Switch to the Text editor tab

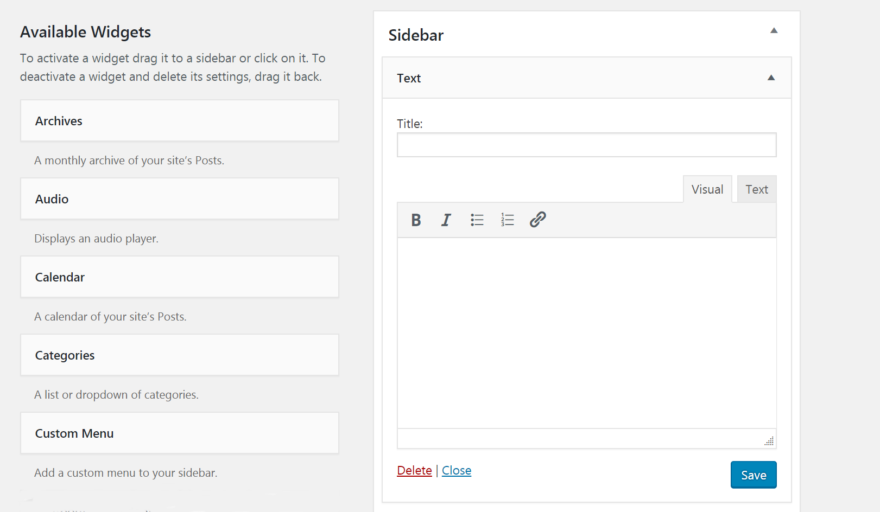point(757,189)
